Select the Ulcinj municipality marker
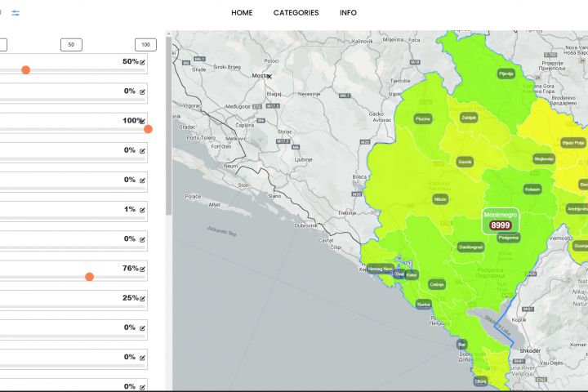This screenshot has width=588, height=392. 480,381
